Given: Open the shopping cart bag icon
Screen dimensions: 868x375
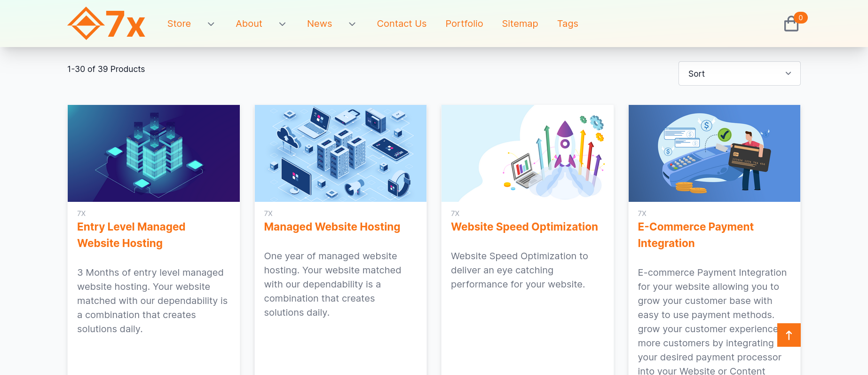Looking at the screenshot, I should 791,24.
